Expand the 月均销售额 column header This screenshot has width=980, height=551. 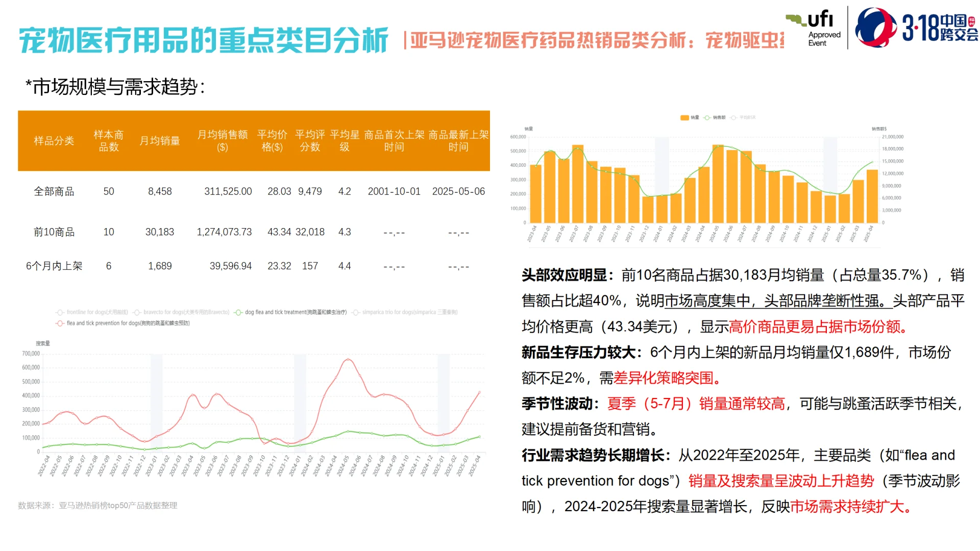pos(222,141)
